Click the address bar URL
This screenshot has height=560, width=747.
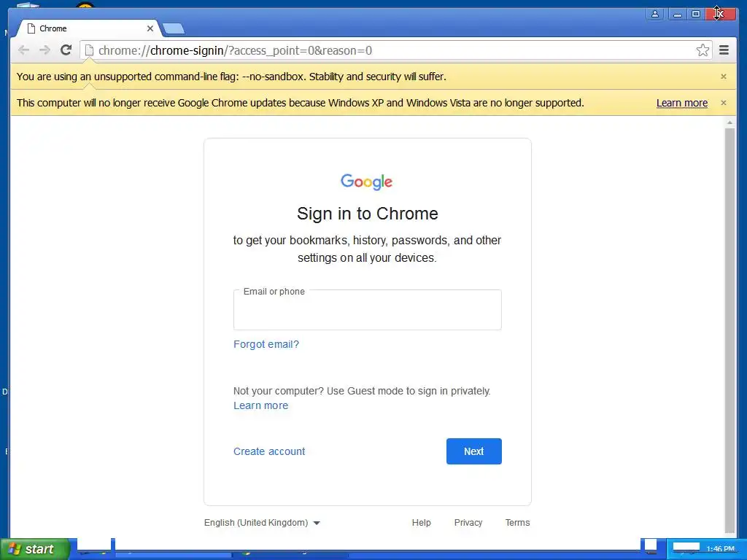[x=236, y=50]
